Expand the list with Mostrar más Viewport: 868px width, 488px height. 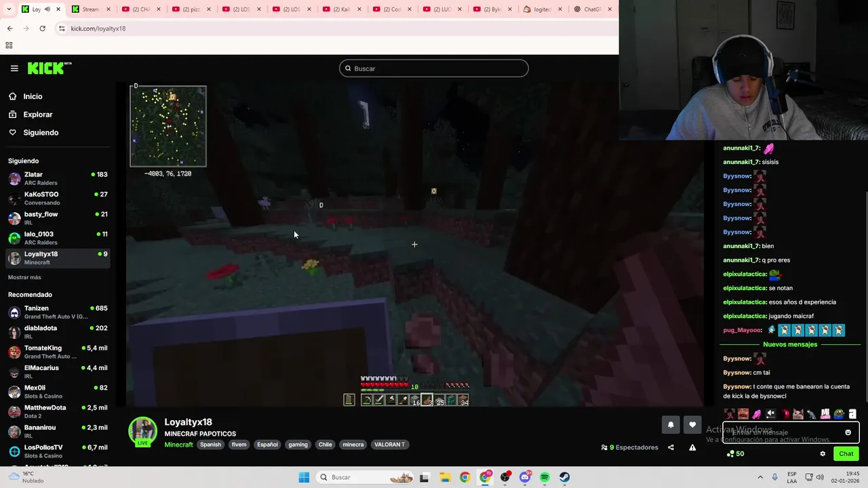click(x=24, y=277)
